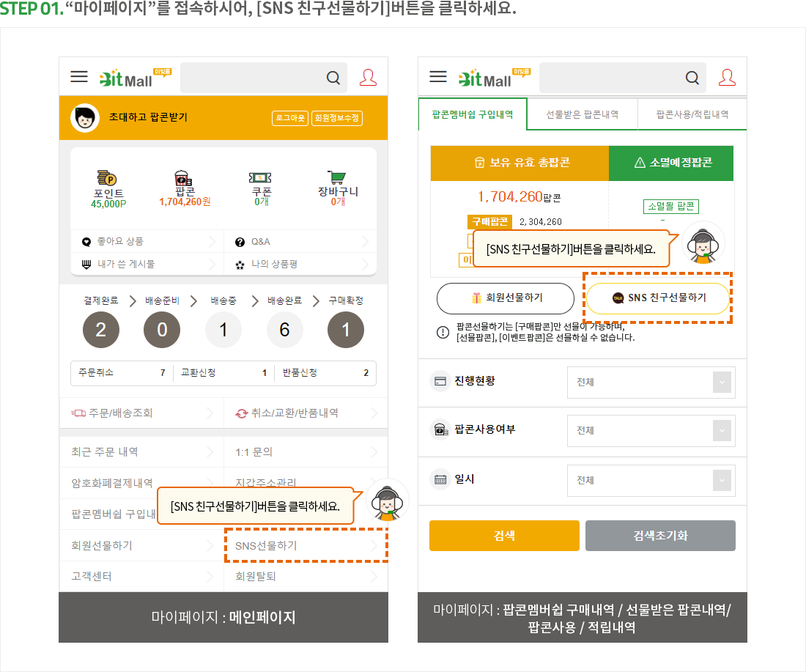Click the 쿠폰 coupon icon
Viewport: 806px width, 672px height.
click(x=261, y=177)
